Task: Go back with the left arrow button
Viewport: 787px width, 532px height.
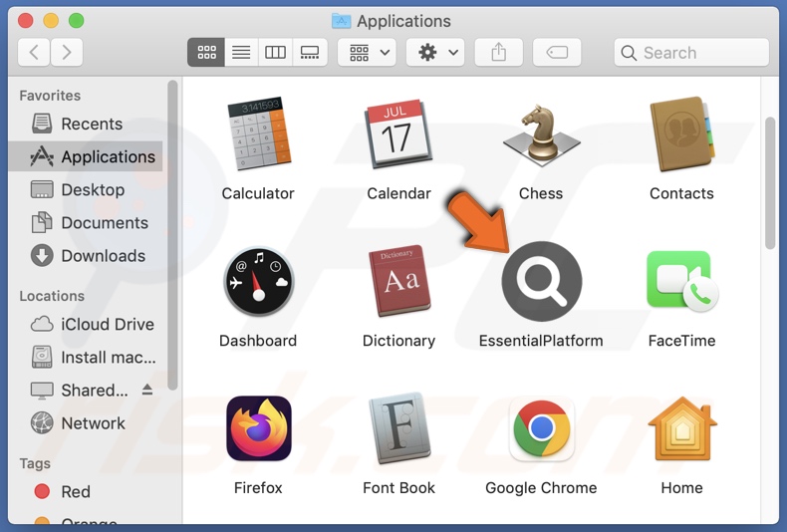Action: tap(34, 52)
